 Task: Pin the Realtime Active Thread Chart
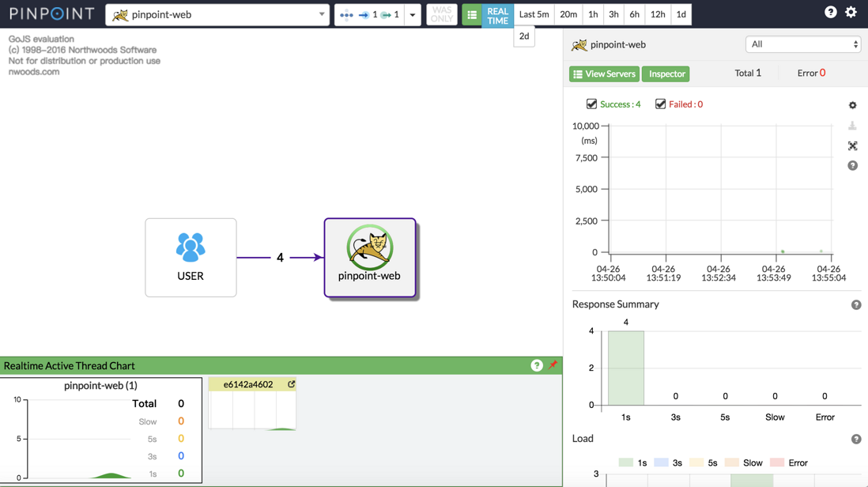coord(553,364)
